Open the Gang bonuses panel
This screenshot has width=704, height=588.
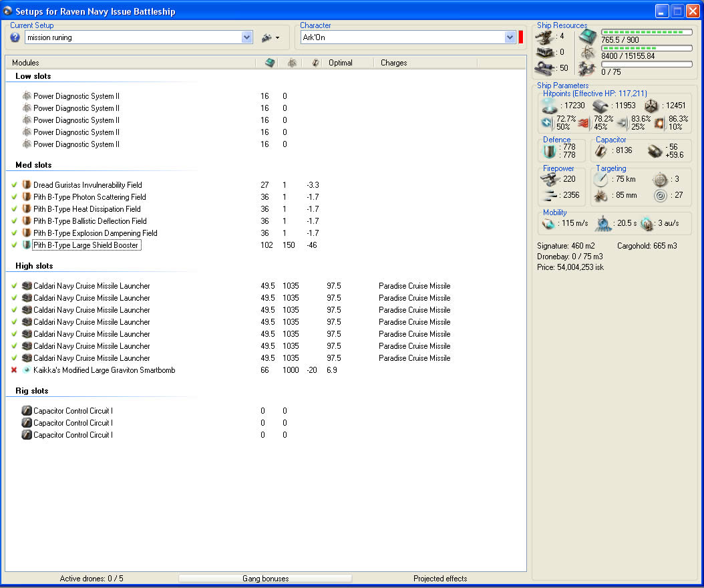265,579
